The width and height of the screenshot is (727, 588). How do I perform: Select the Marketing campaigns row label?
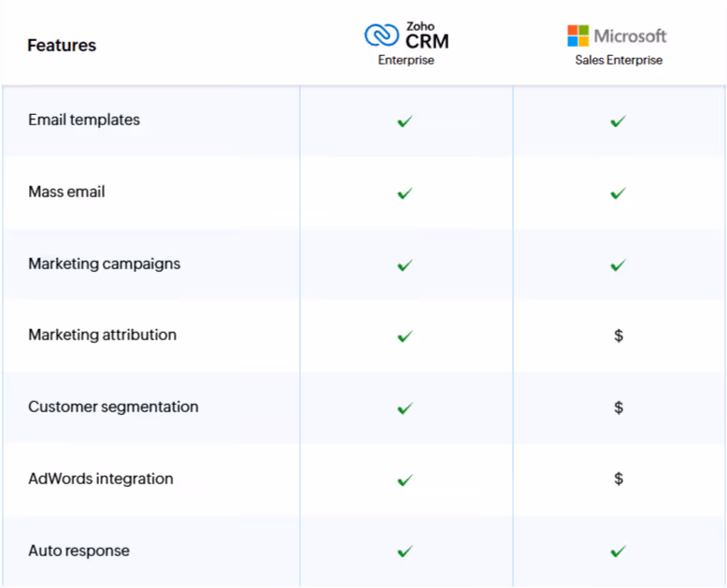(105, 264)
